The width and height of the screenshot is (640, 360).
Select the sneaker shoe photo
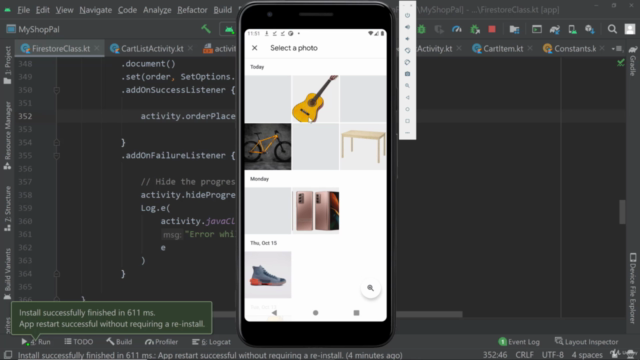(x=268, y=275)
